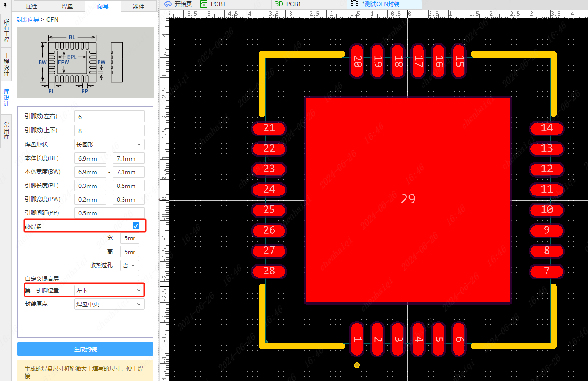
Task: Click the 引脚间距(PP) input field
Action: pos(109,213)
